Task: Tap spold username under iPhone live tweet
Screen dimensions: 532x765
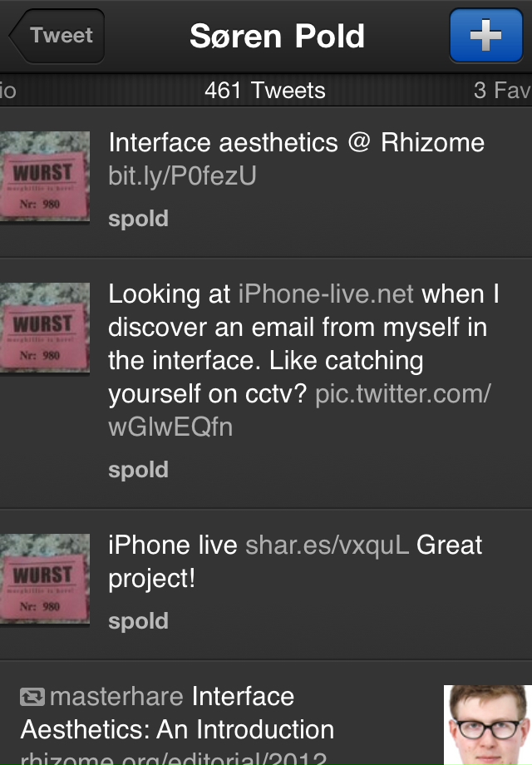Action: pos(138,621)
